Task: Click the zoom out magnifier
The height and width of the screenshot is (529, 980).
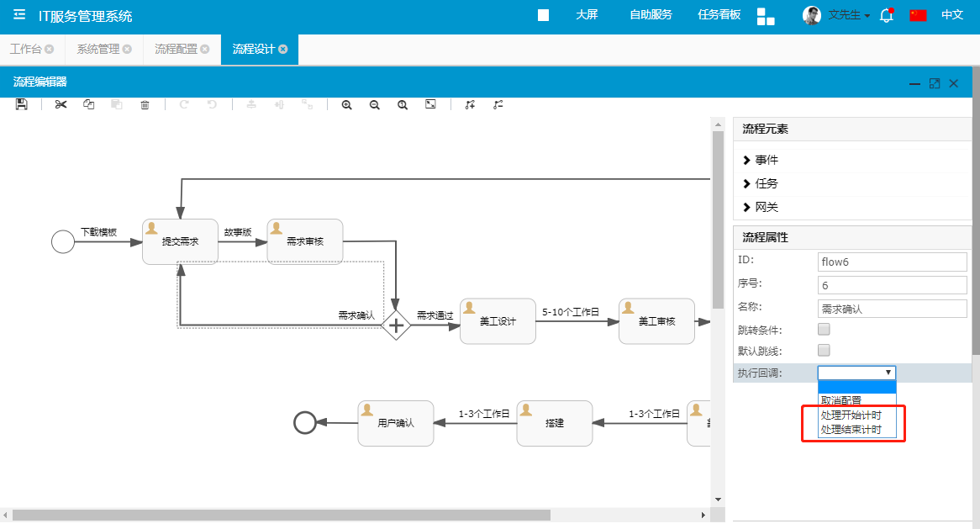Action: point(375,104)
